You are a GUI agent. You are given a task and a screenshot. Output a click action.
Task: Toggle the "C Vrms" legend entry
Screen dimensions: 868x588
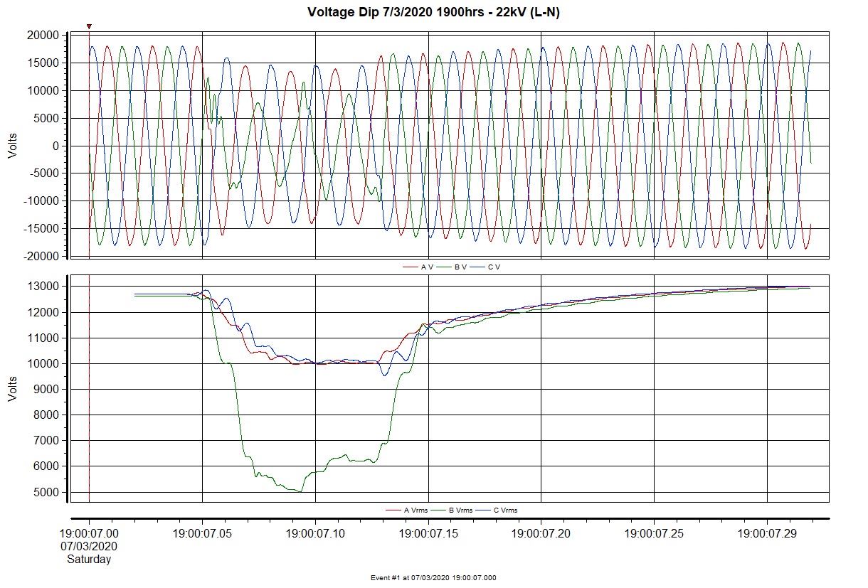tap(506, 511)
